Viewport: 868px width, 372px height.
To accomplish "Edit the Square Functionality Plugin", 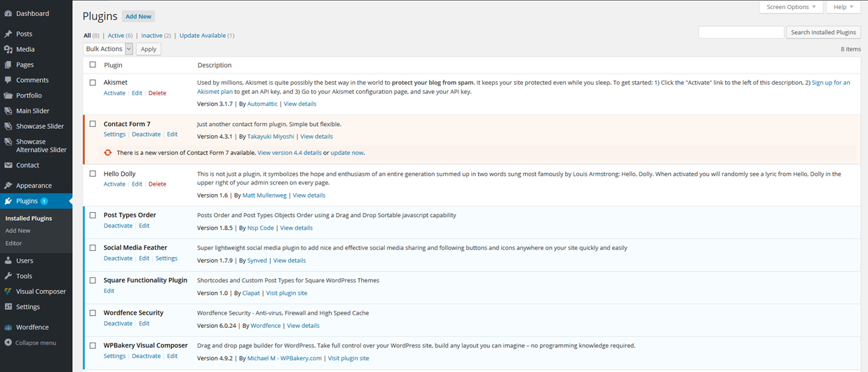I will (109, 291).
